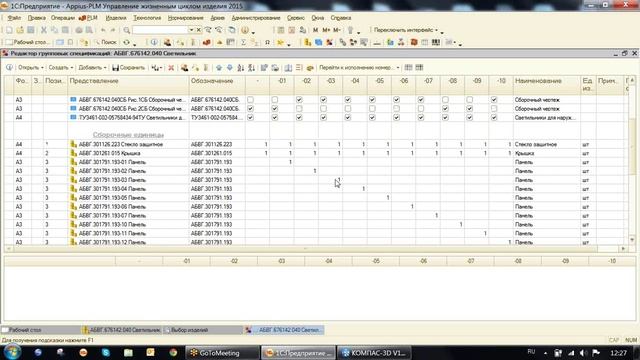Image resolution: width=640 pixels, height=360 pixels.
Task: Open the Администрирование menu
Action: (256, 18)
